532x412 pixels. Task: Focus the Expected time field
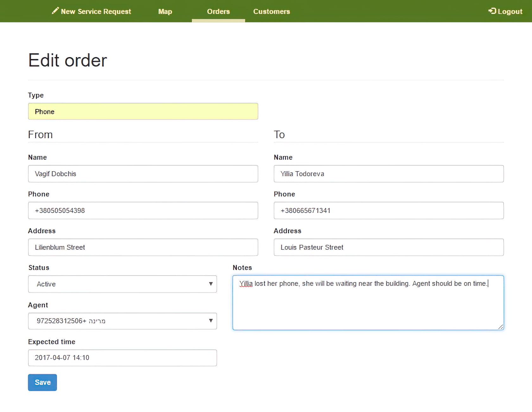(122, 358)
